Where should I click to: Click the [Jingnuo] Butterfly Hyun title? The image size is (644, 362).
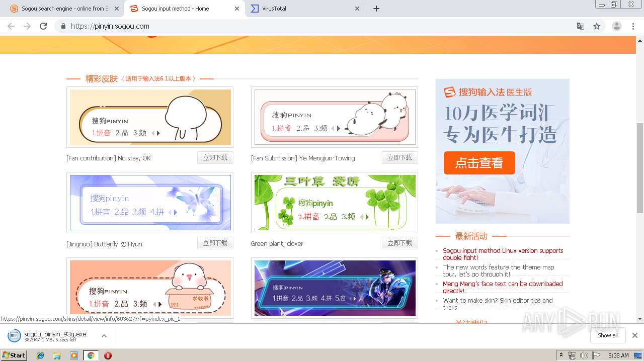point(104,244)
